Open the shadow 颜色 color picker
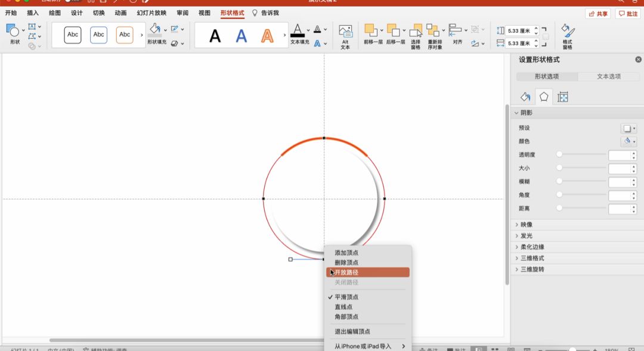Viewport: 644px width, 351px height. pos(629,142)
